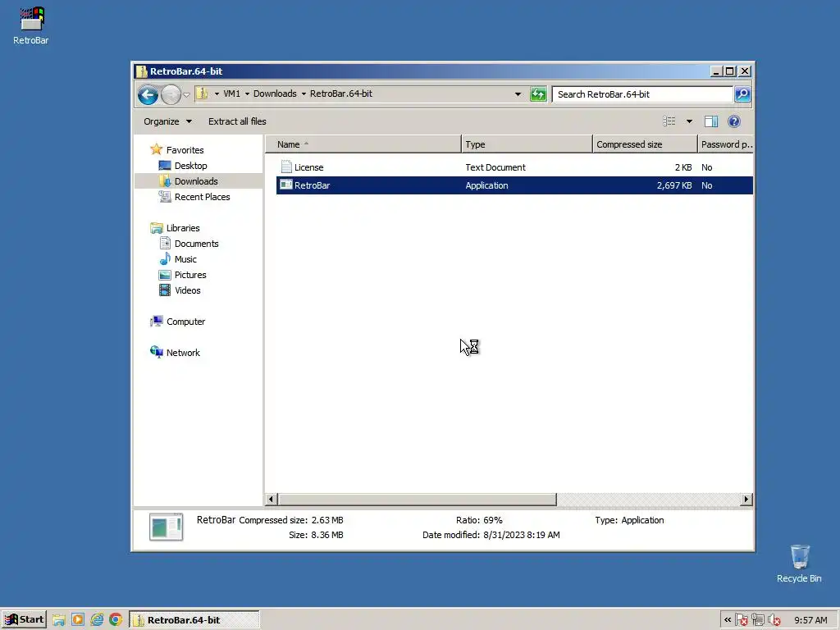The image size is (840, 630).
Task: Open Pictures library in navigation pane
Action: click(x=190, y=274)
